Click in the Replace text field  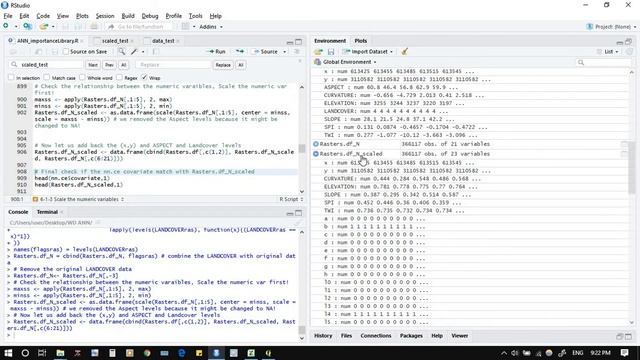[173, 65]
